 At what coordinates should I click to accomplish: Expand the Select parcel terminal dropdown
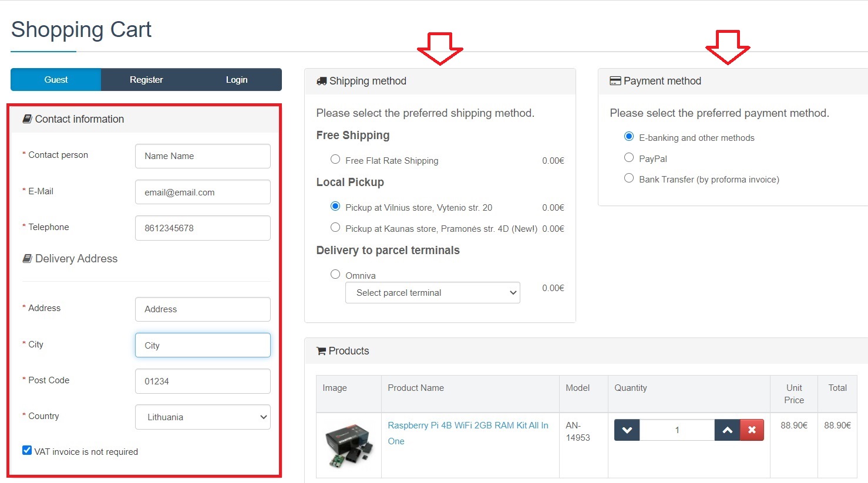(433, 293)
